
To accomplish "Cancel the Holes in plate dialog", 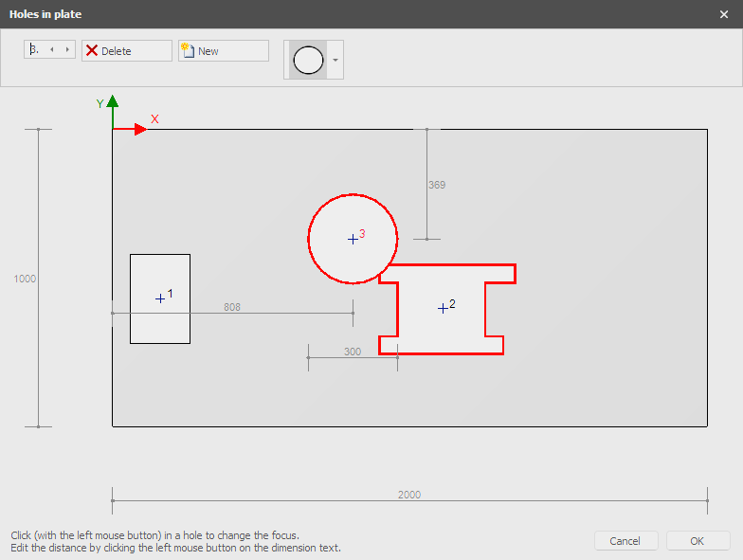I will (x=625, y=540).
